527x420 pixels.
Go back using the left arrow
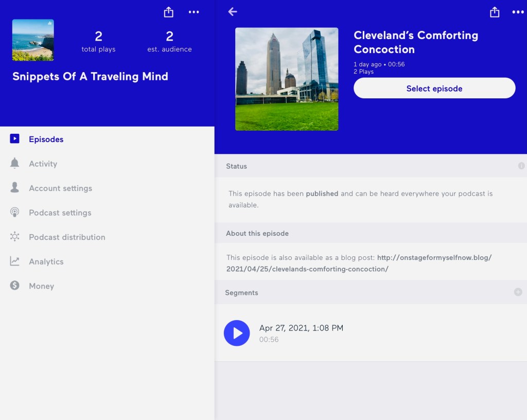233,12
